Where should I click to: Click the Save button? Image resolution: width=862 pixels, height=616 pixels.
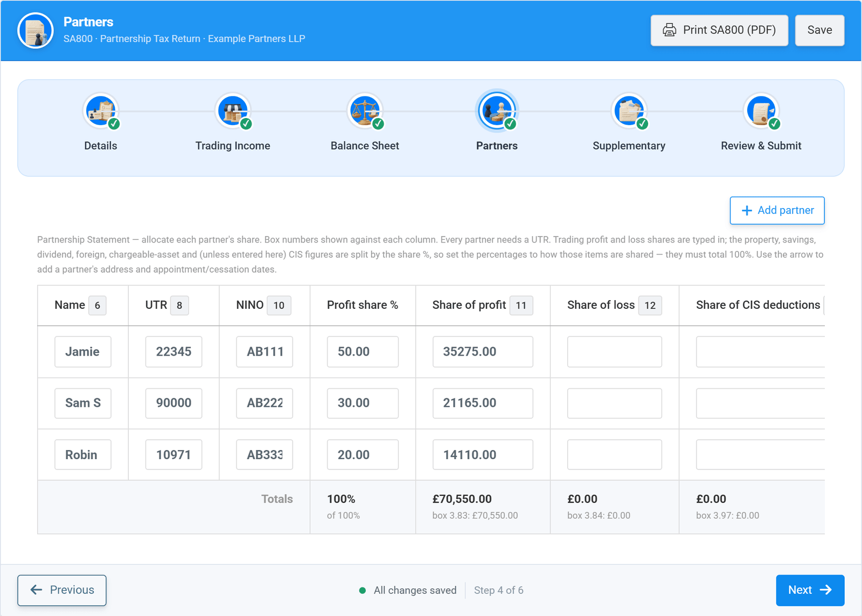click(819, 30)
